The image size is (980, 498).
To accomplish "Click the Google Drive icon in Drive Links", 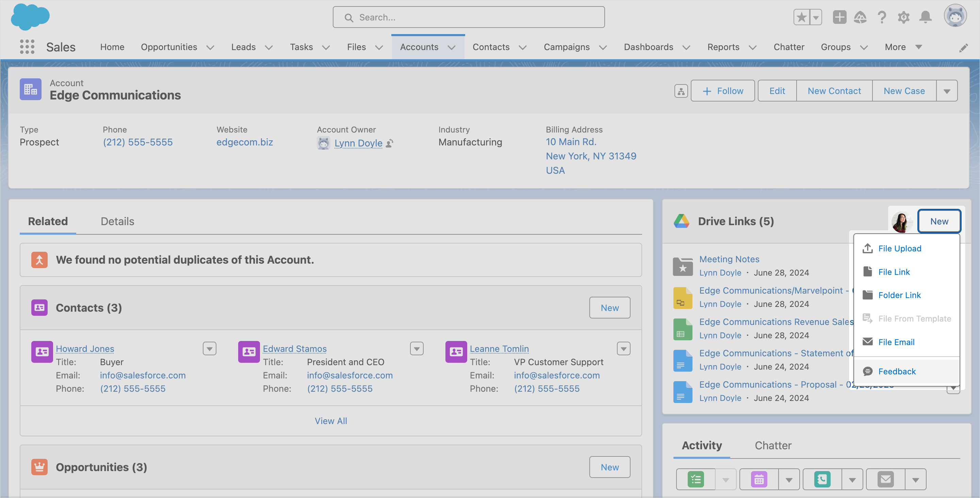I will 682,221.
